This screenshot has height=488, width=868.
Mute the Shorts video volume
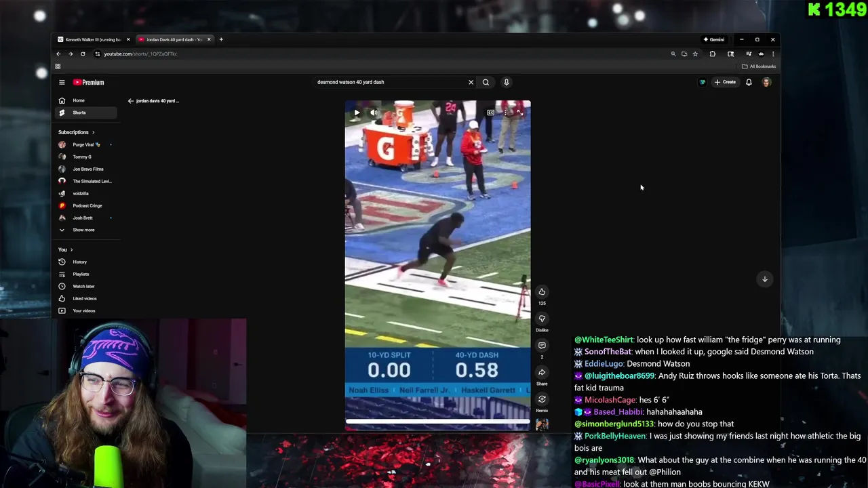pos(374,113)
